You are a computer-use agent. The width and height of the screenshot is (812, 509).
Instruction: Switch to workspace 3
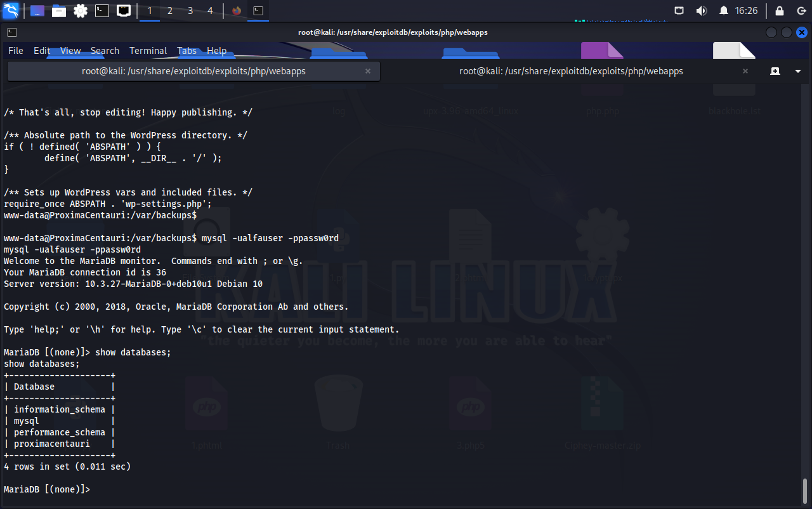[x=190, y=11]
